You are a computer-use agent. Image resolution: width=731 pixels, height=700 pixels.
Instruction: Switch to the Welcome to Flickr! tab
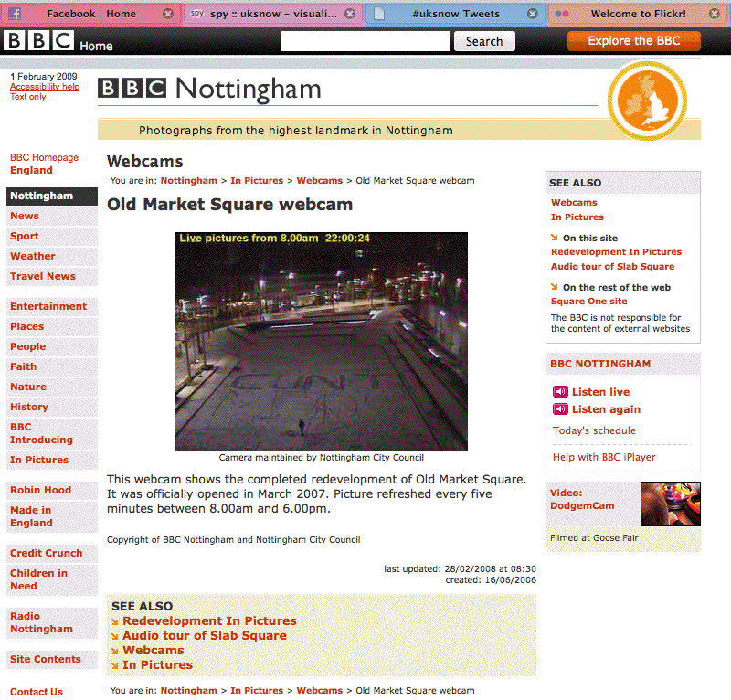click(x=638, y=14)
